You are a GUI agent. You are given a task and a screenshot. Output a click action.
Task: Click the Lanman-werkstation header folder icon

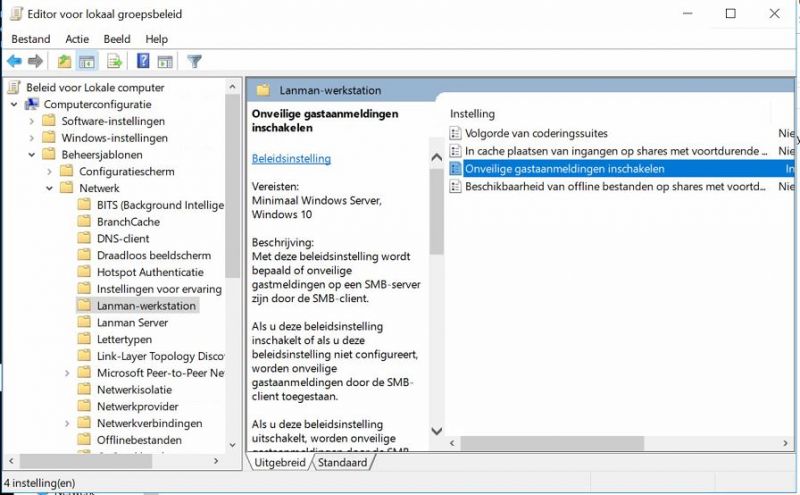click(263, 90)
